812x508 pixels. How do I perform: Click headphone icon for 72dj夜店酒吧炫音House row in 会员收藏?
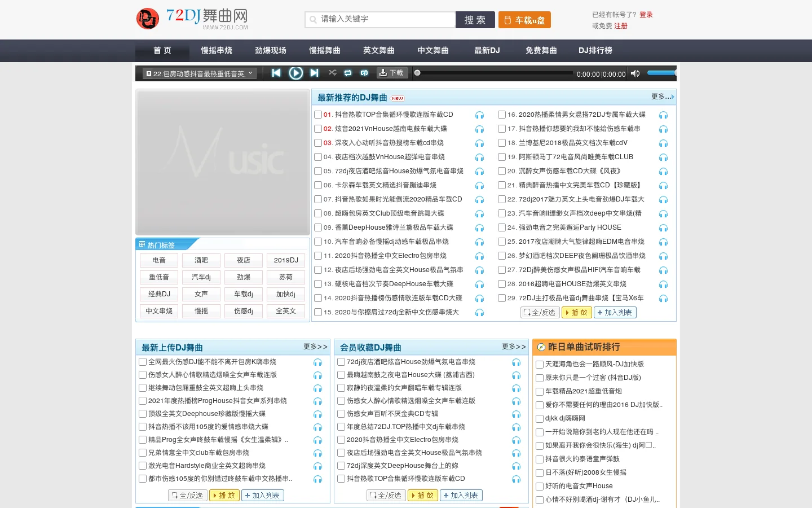pos(516,362)
